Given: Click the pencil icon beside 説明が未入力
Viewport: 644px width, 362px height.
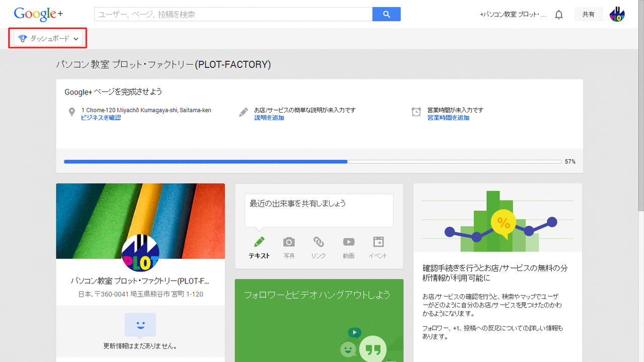Looking at the screenshot, I should pos(244,112).
